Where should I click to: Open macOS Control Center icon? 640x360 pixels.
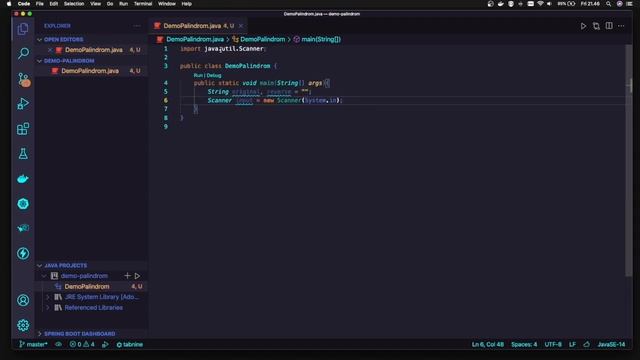[629, 4]
